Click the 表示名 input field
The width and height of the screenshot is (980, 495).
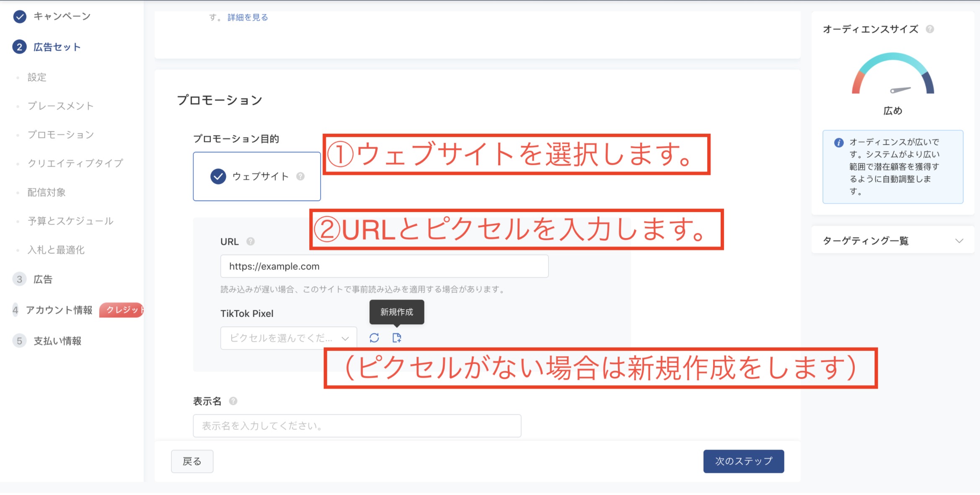click(357, 425)
